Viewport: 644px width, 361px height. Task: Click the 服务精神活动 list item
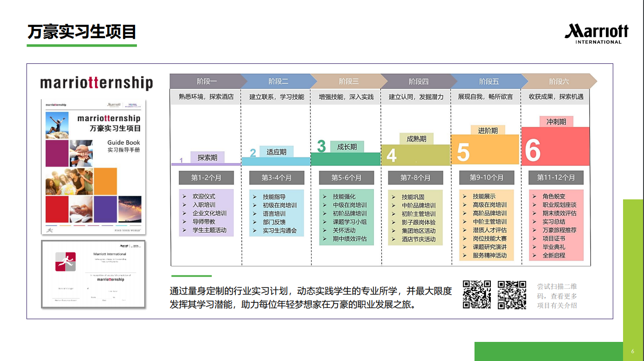490,255
